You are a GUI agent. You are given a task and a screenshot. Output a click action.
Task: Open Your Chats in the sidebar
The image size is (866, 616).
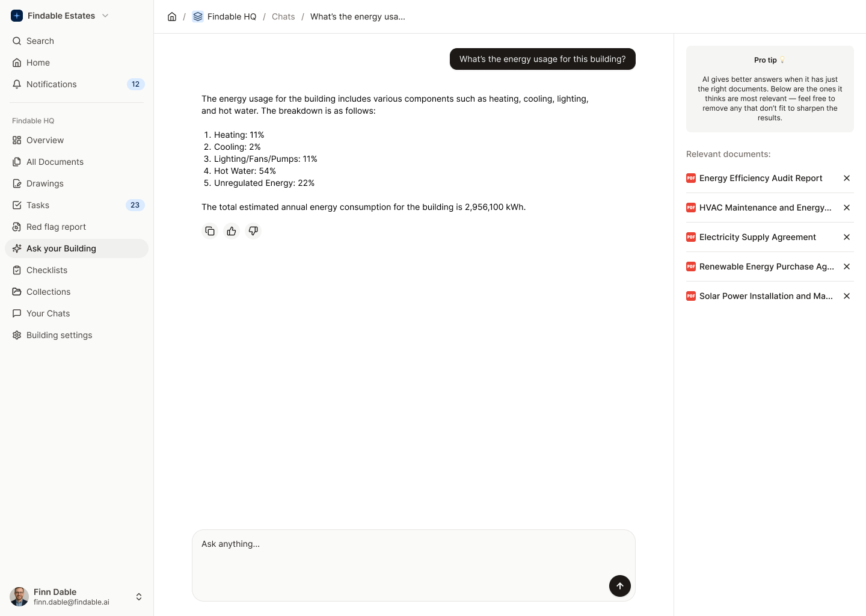tap(76, 313)
